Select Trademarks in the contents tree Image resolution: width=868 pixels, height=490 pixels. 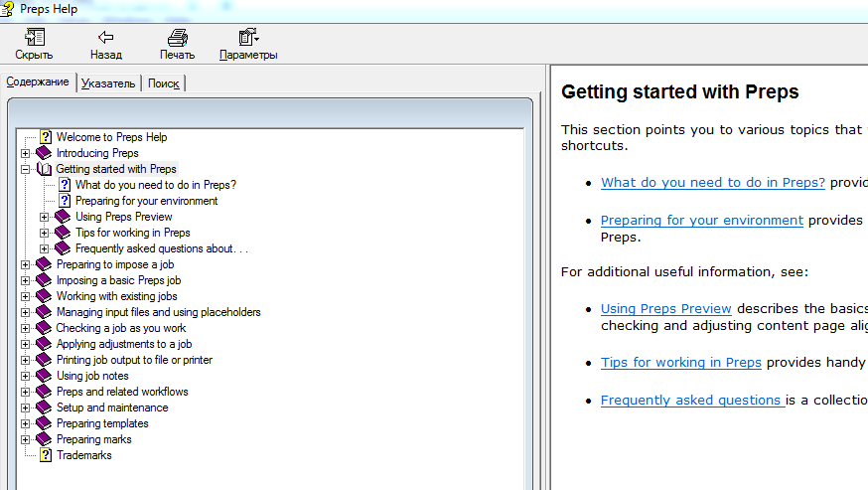point(84,455)
